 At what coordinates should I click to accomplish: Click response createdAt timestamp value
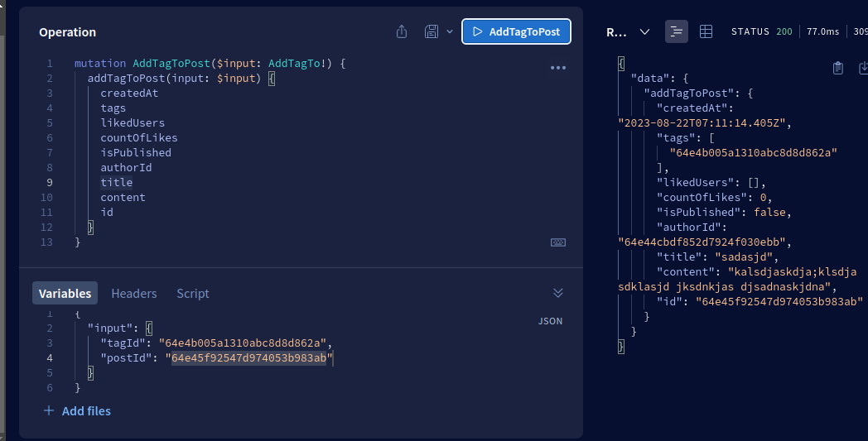point(702,122)
